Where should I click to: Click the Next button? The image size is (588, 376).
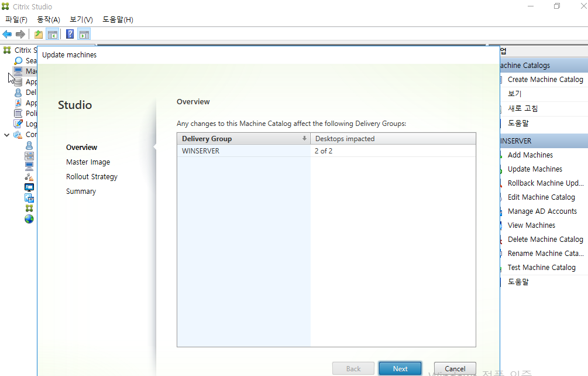tap(400, 369)
